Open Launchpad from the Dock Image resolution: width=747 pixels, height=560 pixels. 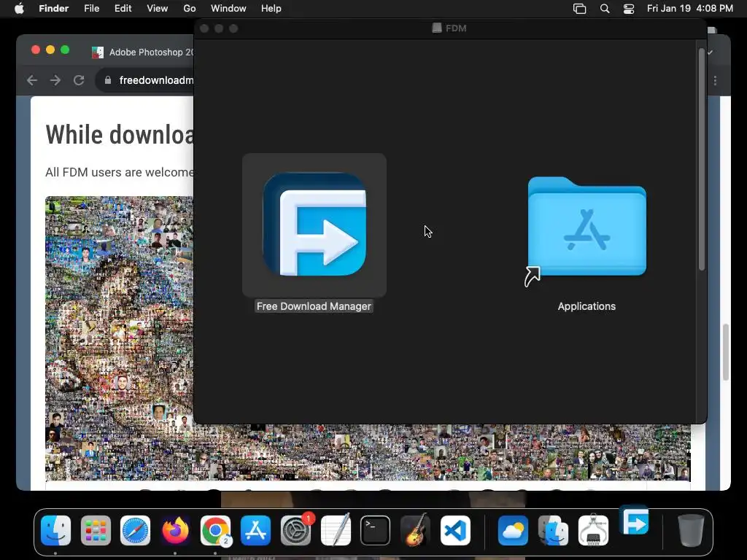tap(96, 530)
